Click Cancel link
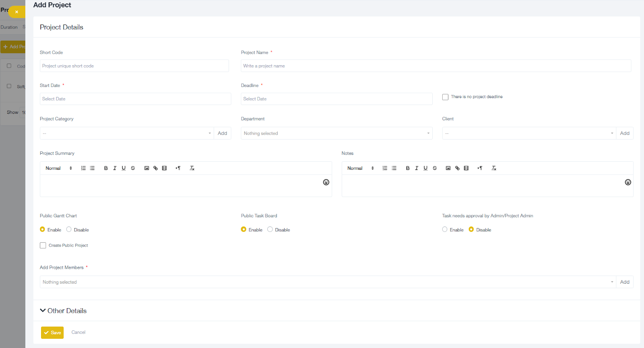 tap(78, 332)
